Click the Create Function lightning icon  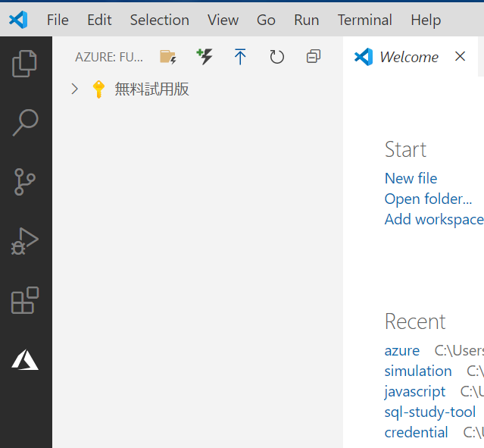pyautogui.click(x=205, y=57)
